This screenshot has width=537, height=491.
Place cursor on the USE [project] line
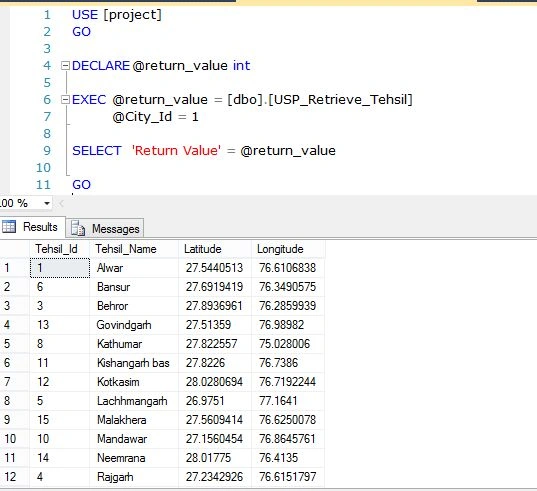tap(116, 15)
